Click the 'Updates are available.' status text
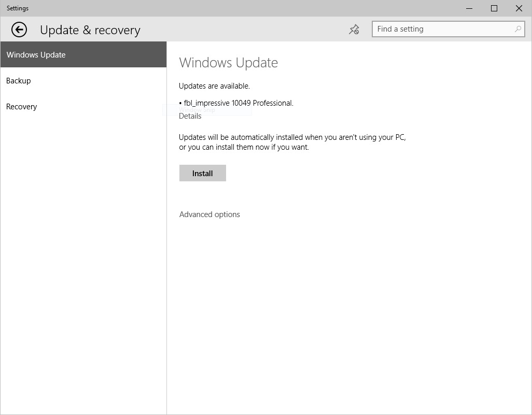The height and width of the screenshot is (415, 532). coord(215,86)
